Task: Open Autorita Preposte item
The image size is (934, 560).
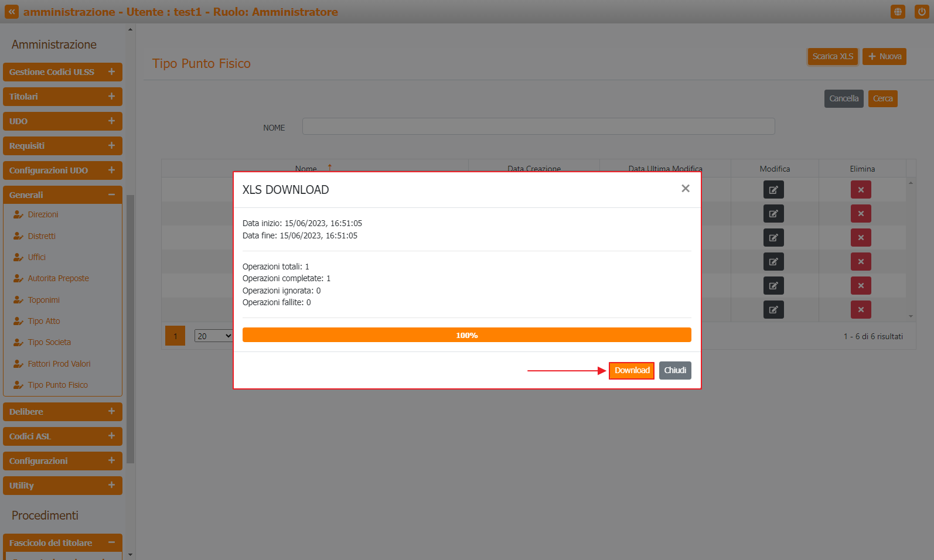Action: pos(59,278)
